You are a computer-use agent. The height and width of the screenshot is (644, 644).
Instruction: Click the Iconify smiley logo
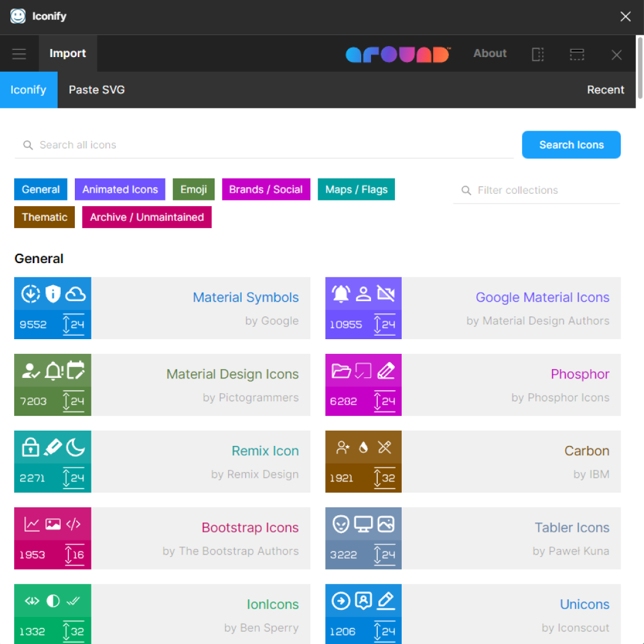click(x=18, y=16)
